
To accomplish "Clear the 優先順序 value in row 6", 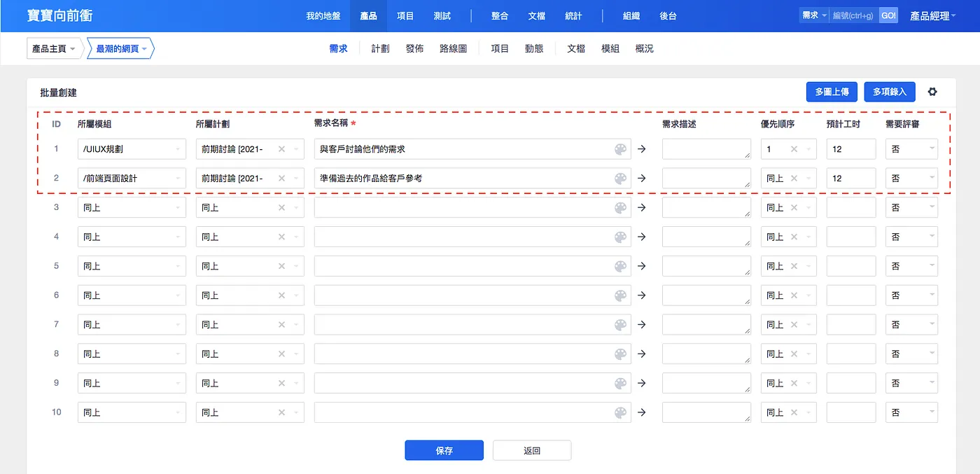I will [x=794, y=295].
